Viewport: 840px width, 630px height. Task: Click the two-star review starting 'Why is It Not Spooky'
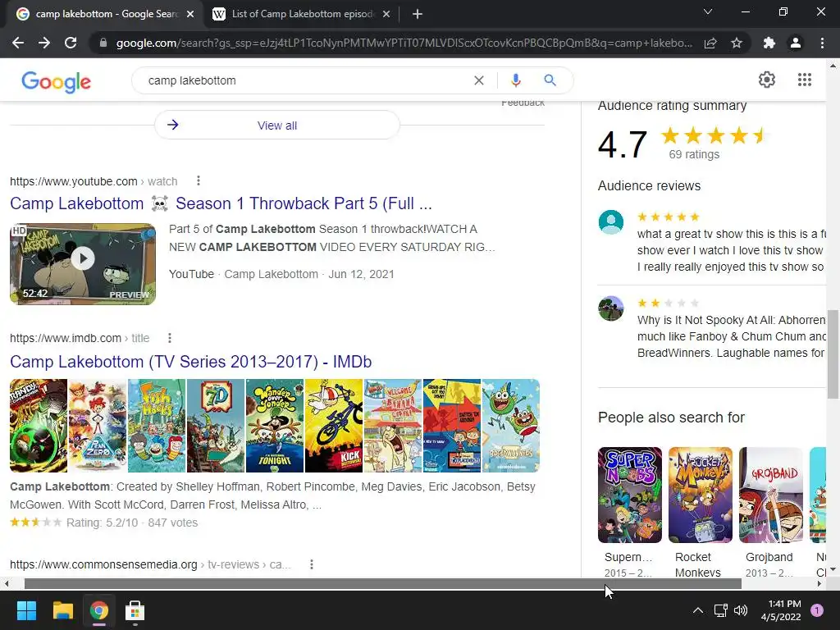731,336
